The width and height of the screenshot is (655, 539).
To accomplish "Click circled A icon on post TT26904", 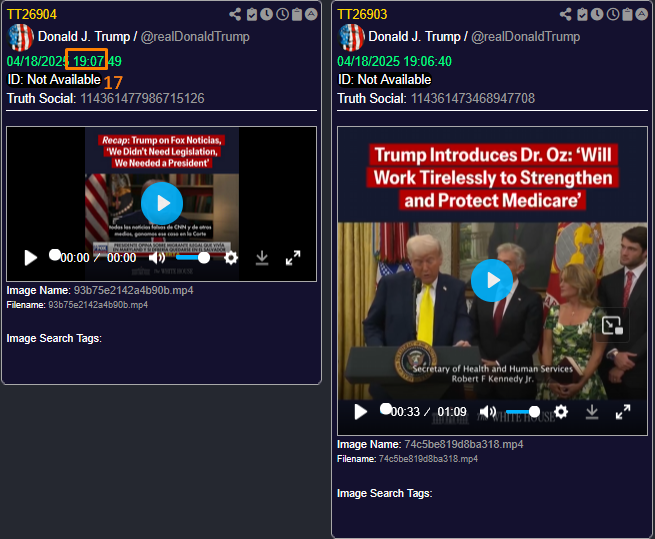I will click(311, 14).
